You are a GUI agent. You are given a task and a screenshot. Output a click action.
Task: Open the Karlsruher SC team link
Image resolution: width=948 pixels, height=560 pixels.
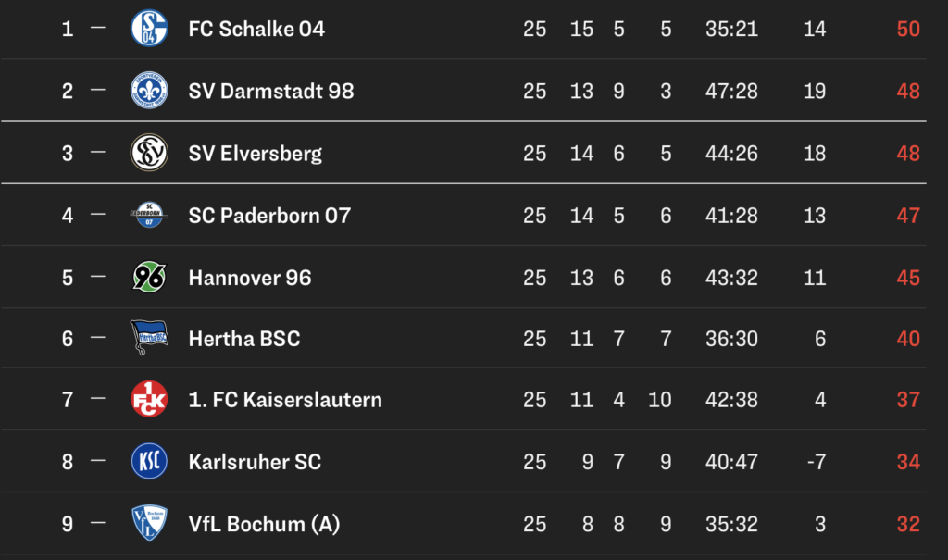(x=255, y=462)
